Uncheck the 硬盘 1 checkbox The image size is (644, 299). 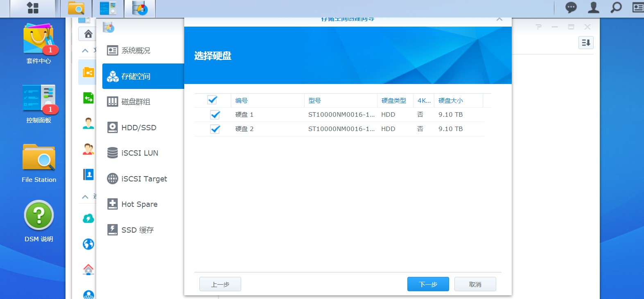pyautogui.click(x=215, y=115)
